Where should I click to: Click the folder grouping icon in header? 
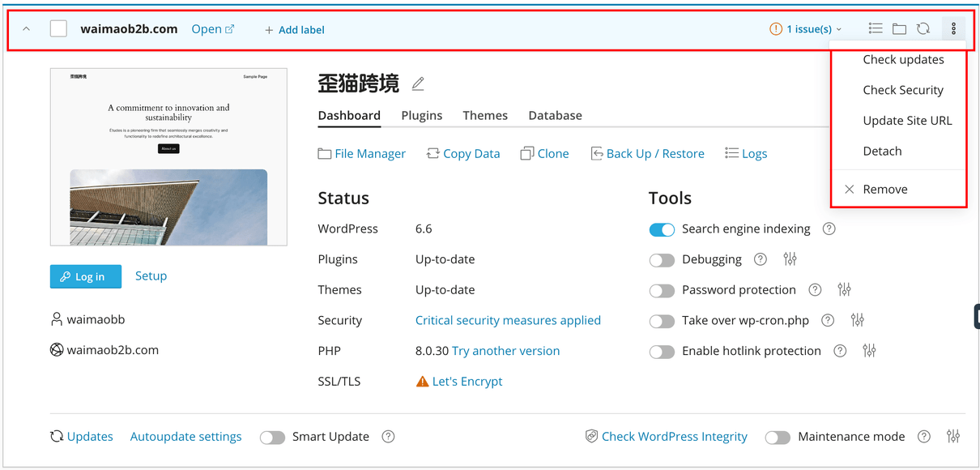click(899, 28)
